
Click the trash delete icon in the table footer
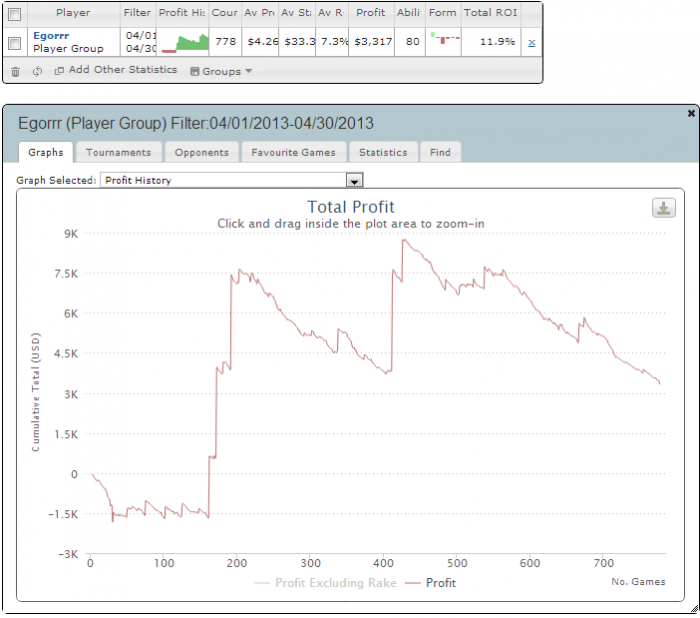point(15,71)
